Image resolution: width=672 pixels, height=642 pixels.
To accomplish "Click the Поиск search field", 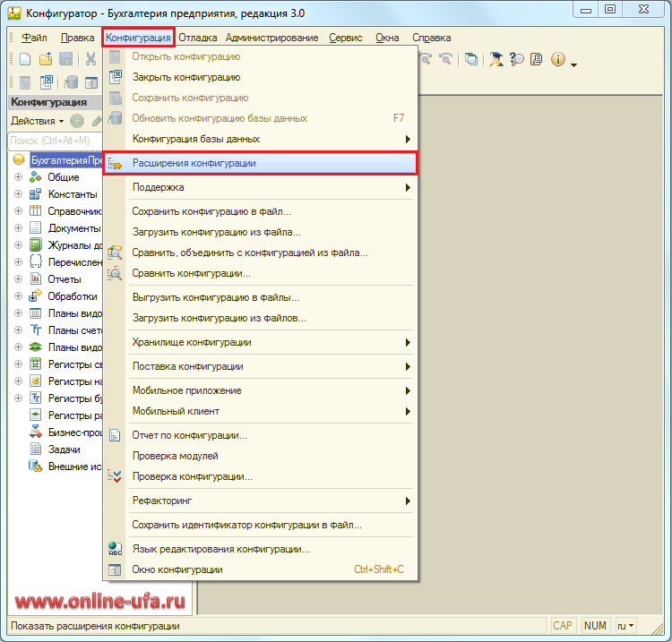I will click(x=52, y=141).
